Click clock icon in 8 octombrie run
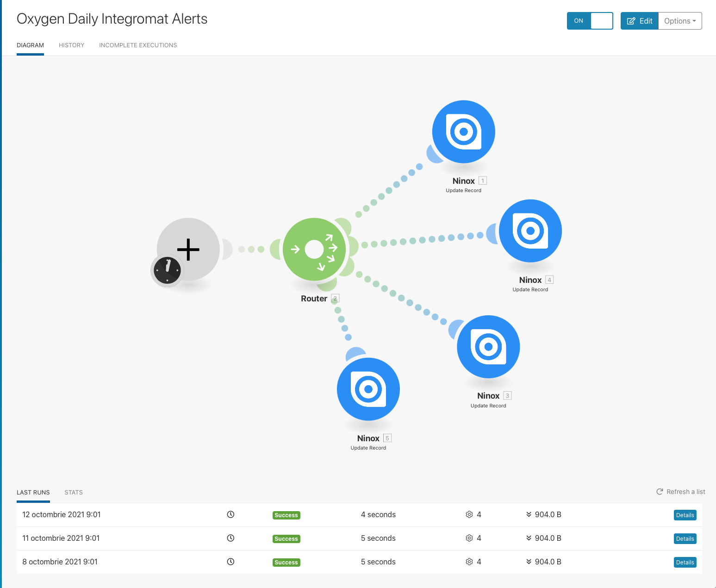This screenshot has width=716, height=588. [x=230, y=562]
